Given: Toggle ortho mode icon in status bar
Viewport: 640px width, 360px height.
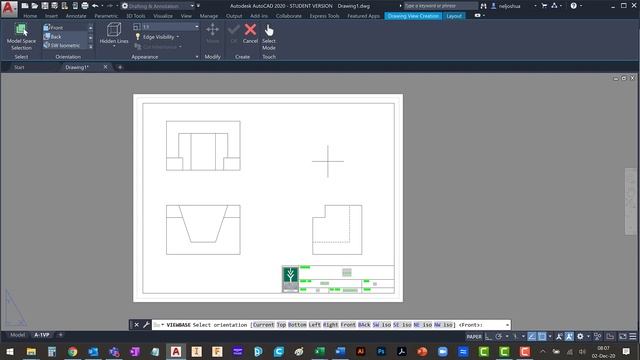Looking at the screenshot, I should coord(488,336).
